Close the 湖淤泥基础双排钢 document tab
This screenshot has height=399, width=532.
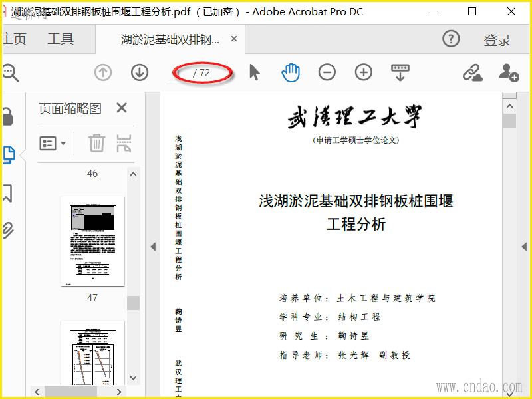(234, 39)
